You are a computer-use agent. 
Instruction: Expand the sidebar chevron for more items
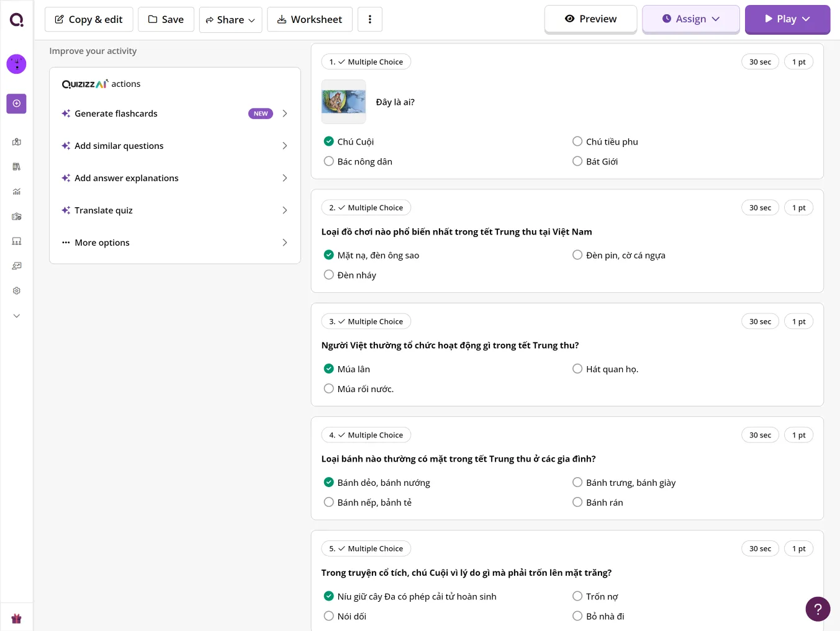tap(17, 316)
